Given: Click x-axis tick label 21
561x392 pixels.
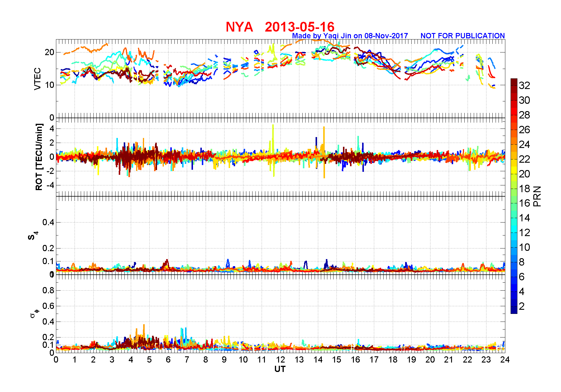Looking at the screenshot, I should click(449, 360).
